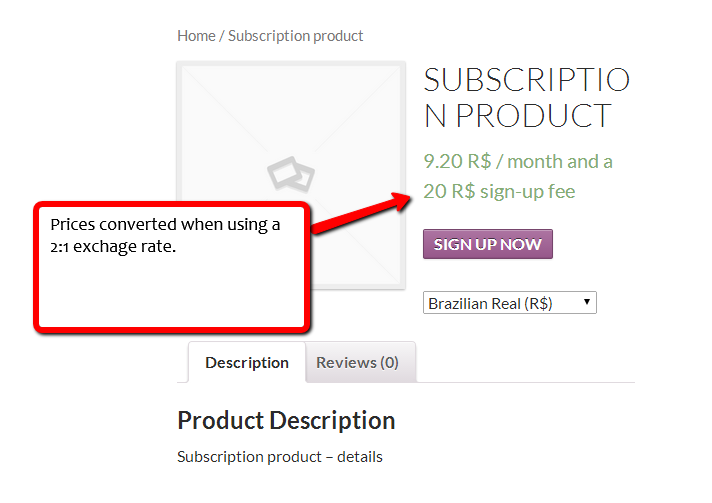Open the Brazilian Real currency dropdown

point(509,302)
